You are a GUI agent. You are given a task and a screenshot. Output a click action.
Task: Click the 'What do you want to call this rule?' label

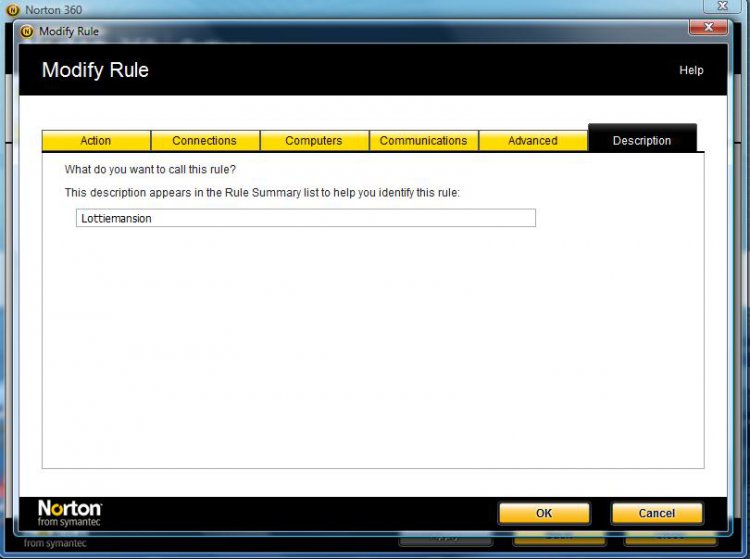pos(150,170)
